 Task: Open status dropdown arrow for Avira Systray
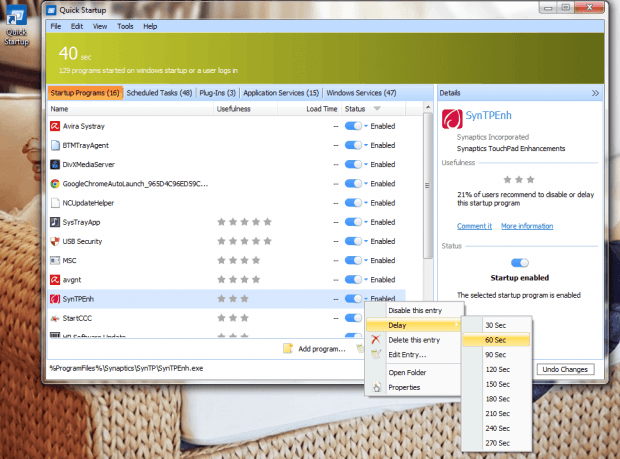click(366, 126)
